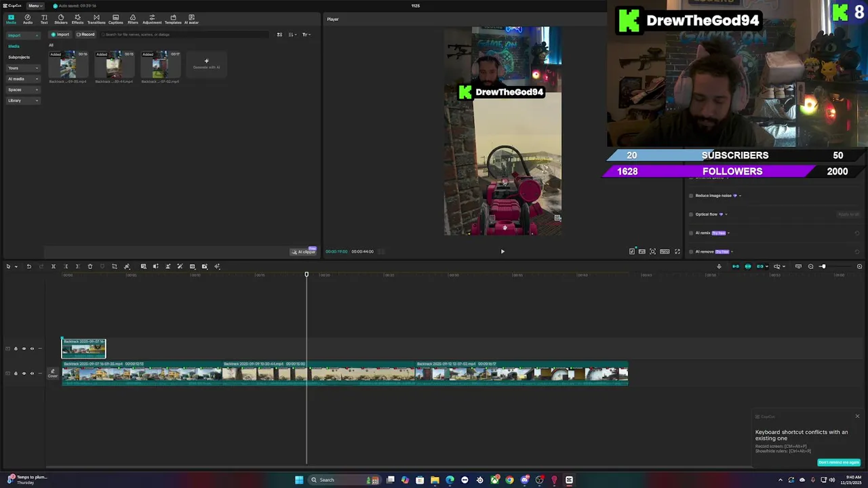This screenshot has width=868, height=488.
Task: Open the Audio panel
Action: click(x=27, y=19)
